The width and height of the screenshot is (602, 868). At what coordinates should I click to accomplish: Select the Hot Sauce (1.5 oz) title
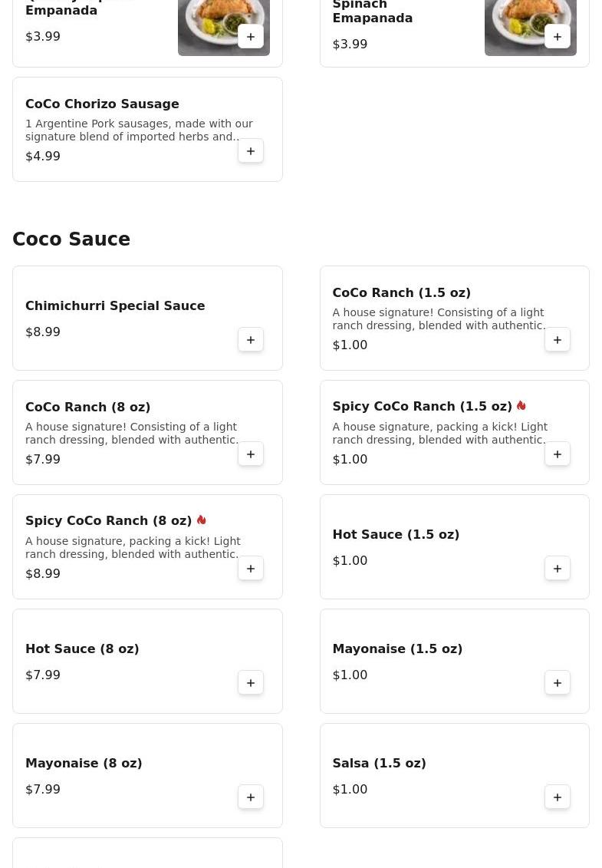tap(396, 534)
